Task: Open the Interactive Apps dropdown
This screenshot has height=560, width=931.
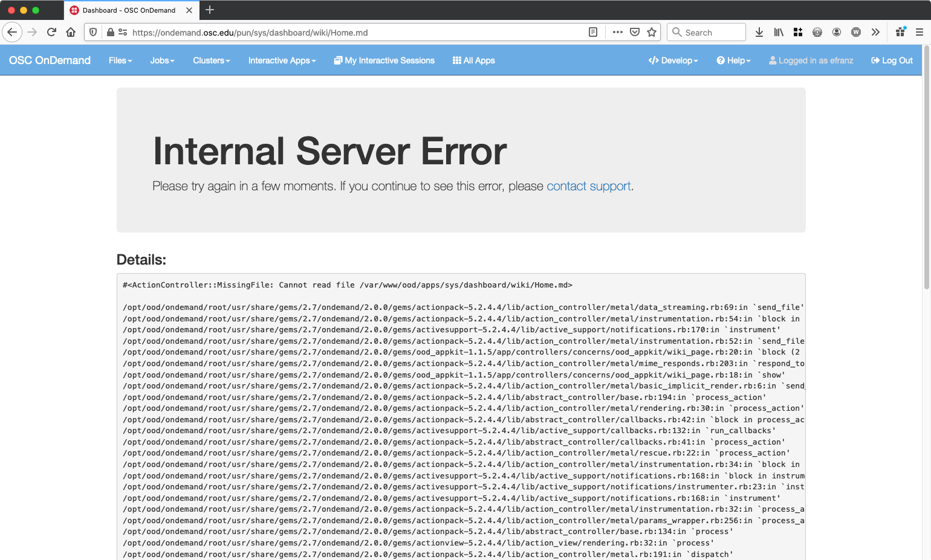Action: (x=282, y=60)
